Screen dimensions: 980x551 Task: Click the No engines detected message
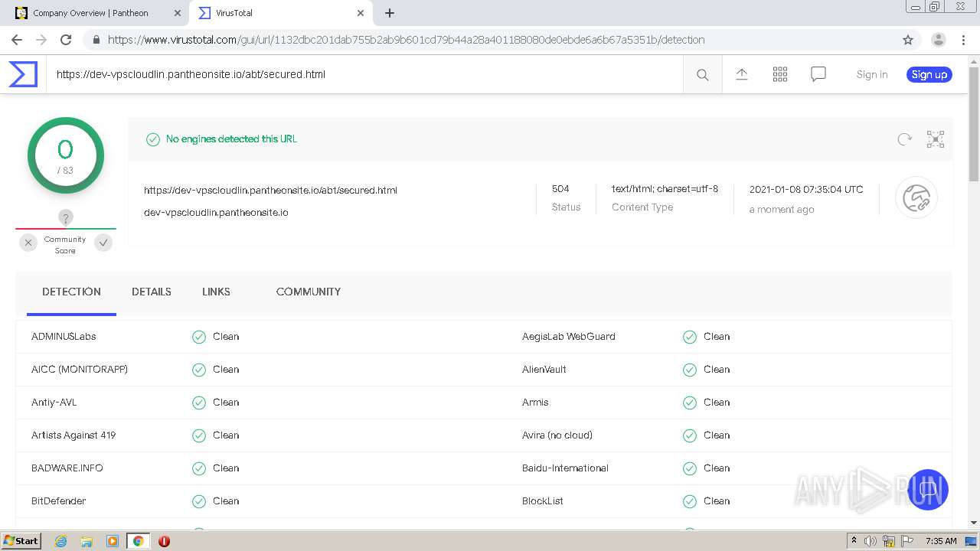click(x=231, y=139)
